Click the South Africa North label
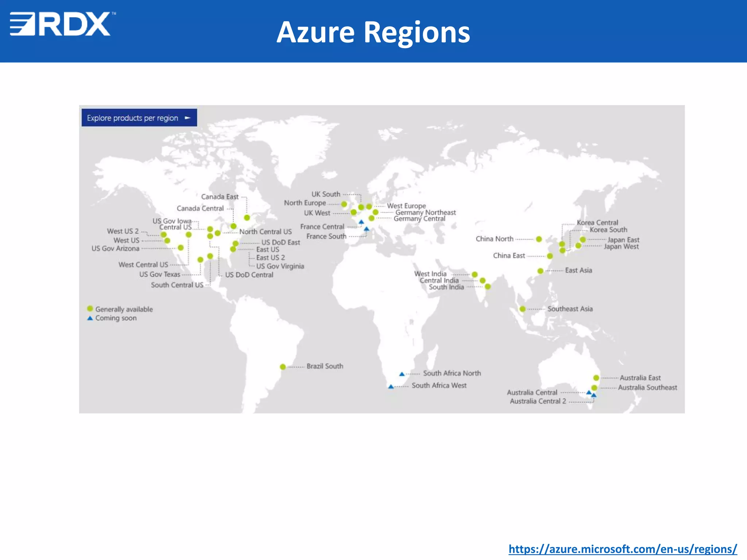The width and height of the screenshot is (747, 560). tap(452, 373)
